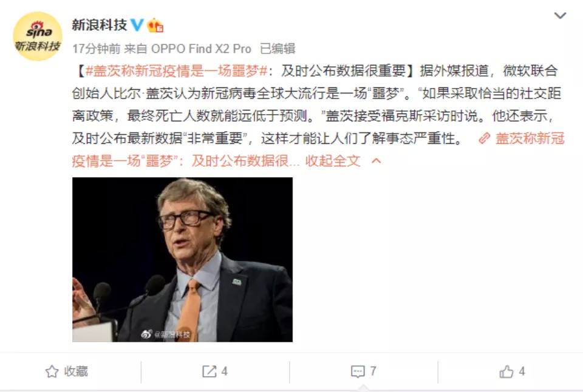This screenshot has height=392, width=583.
Task: Click the repost share icon
Action: [x=209, y=371]
